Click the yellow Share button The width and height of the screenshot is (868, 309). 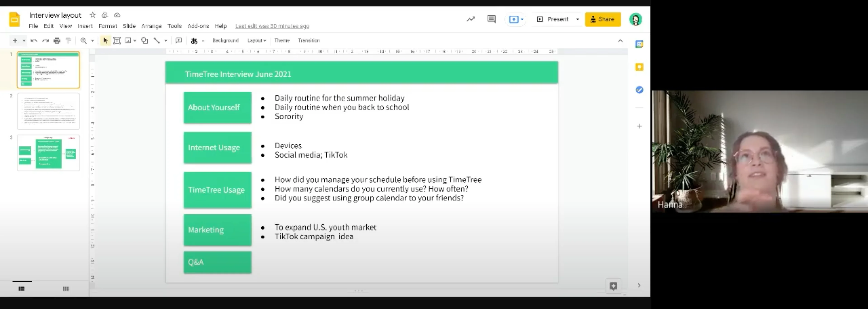tap(603, 19)
